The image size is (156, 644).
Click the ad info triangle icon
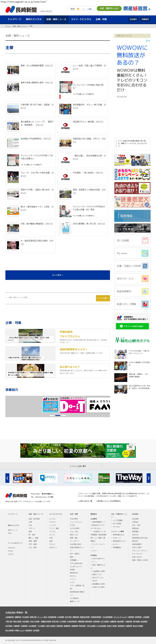click(x=147, y=41)
